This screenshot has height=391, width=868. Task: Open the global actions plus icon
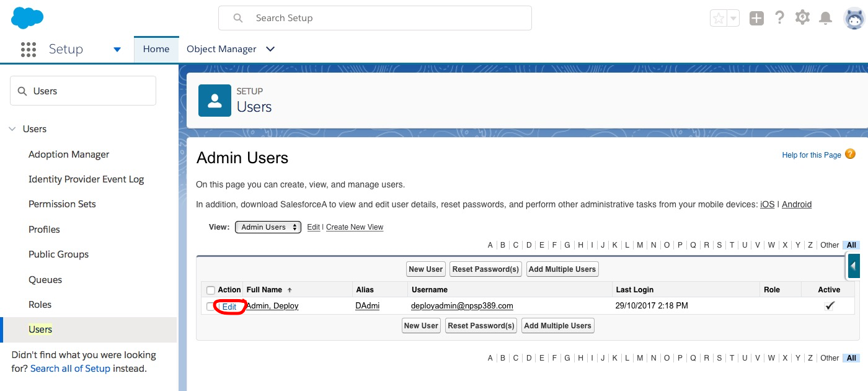pos(756,18)
